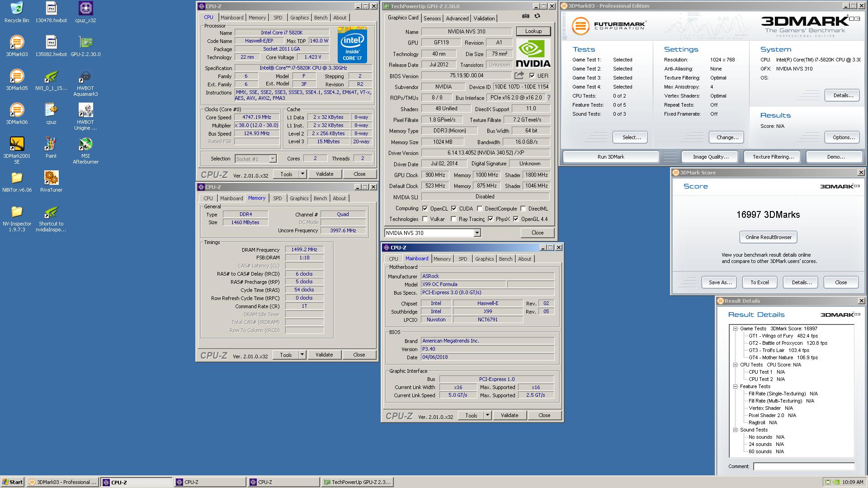Image resolution: width=868 pixels, height=488 pixels.
Task: Open Tools dropdown arrow in CPU-Z Memory window
Action: pyautogui.click(x=302, y=355)
